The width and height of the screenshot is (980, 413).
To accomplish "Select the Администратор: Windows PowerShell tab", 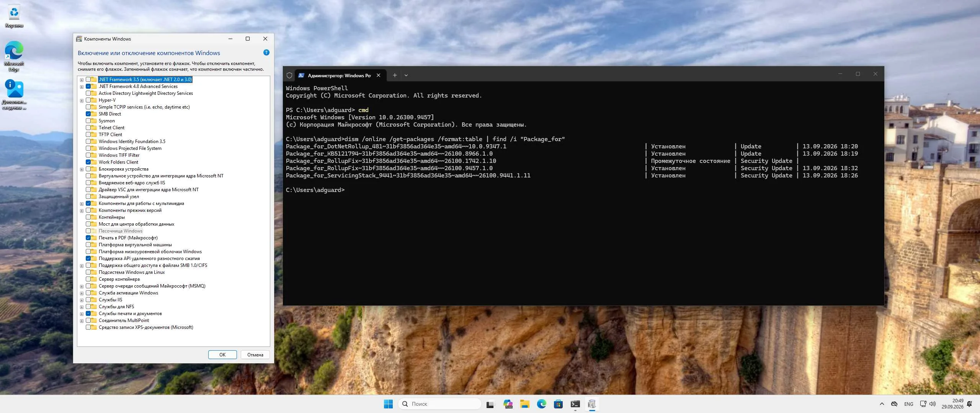I will coord(340,75).
